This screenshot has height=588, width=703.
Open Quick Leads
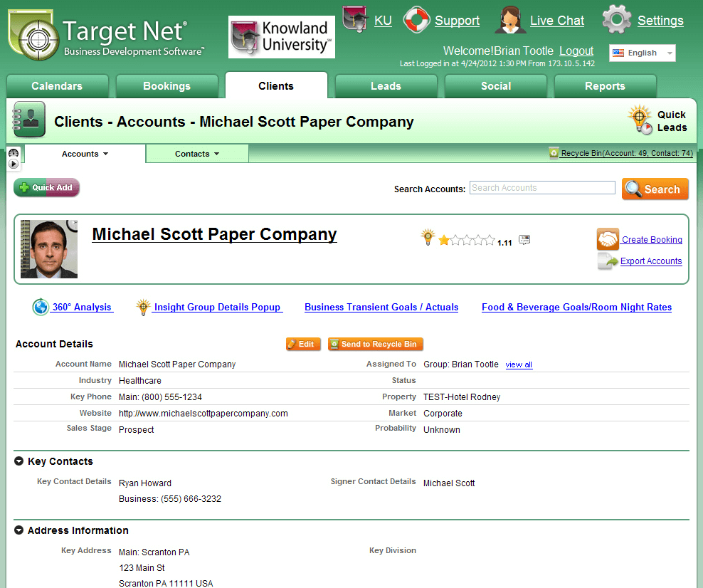pos(672,121)
